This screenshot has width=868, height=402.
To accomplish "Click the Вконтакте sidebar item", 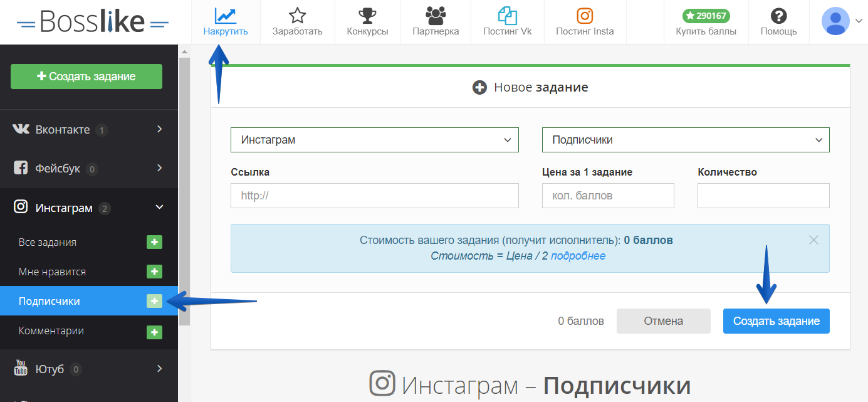I will pyautogui.click(x=89, y=130).
